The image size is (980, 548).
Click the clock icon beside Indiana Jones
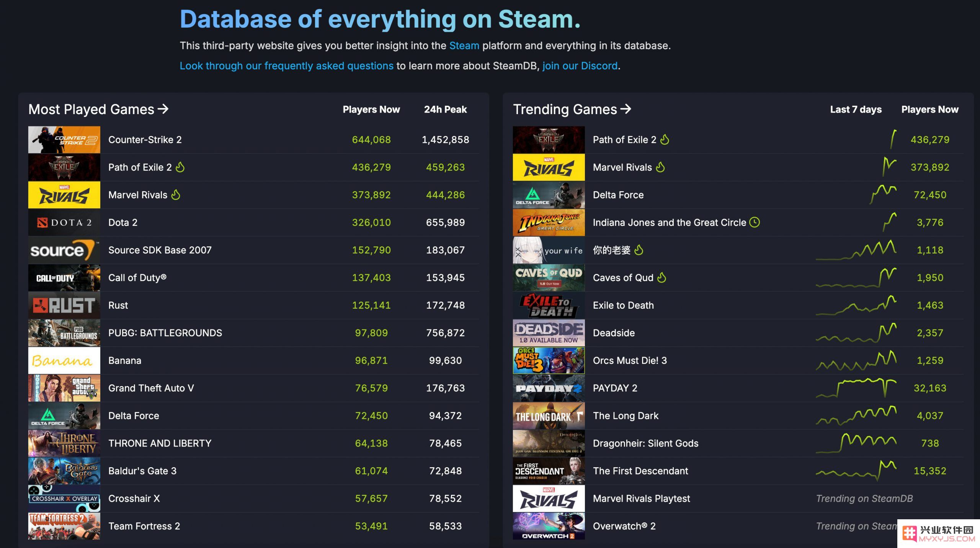[x=755, y=222]
